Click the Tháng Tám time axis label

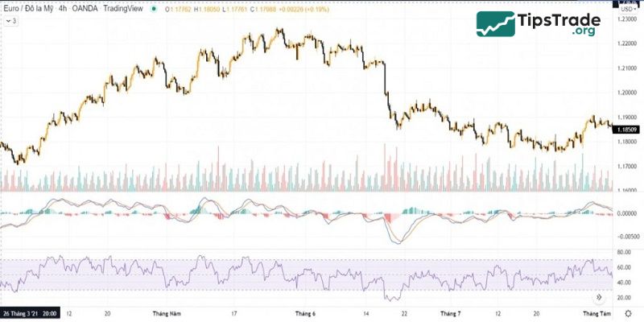[597, 312]
